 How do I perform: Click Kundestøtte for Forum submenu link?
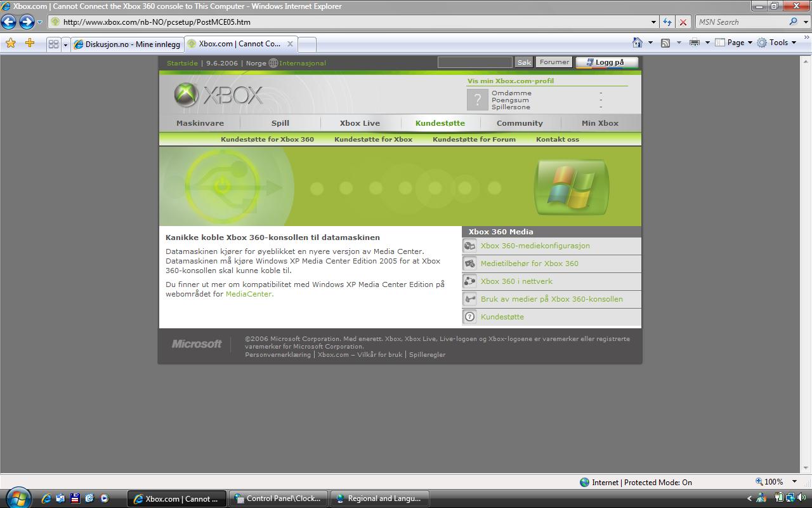click(x=474, y=139)
